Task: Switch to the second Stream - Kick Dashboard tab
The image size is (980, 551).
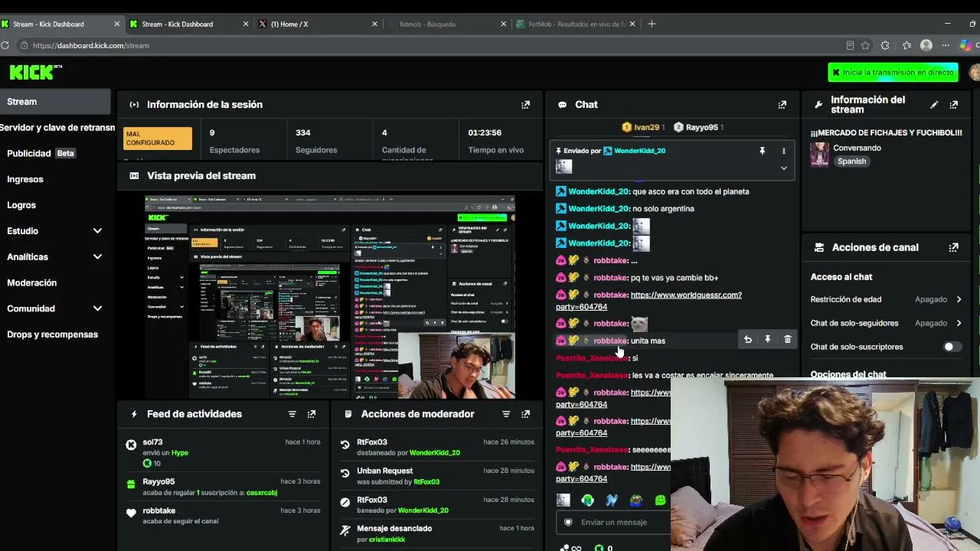Action: pyautogui.click(x=190, y=24)
